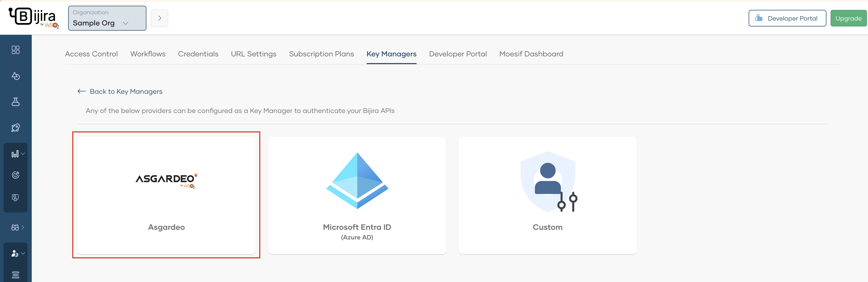Viewport: 868px width, 282px height.
Task: Open the Organization Sample Org dropdown
Action: click(x=107, y=18)
